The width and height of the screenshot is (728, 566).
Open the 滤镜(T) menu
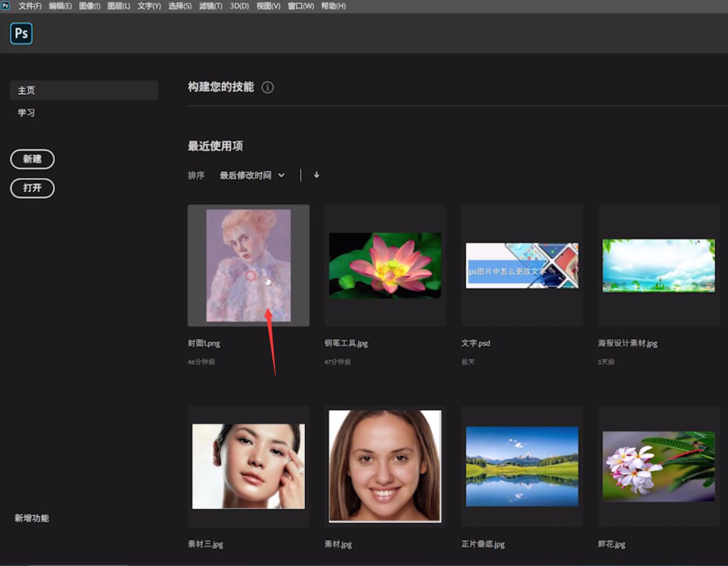[211, 6]
